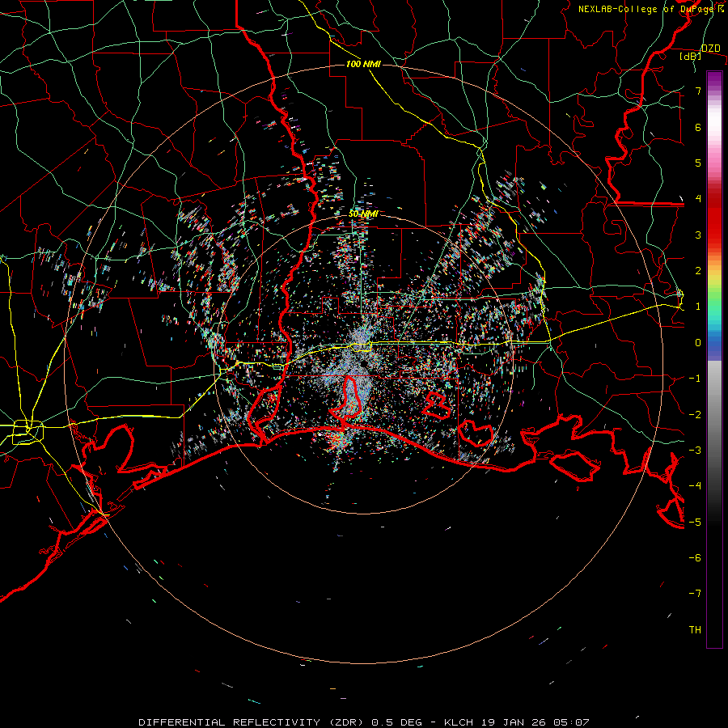This screenshot has width=728, height=728.
Task: Select the 100 NMI range ring label
Action: pos(363,64)
